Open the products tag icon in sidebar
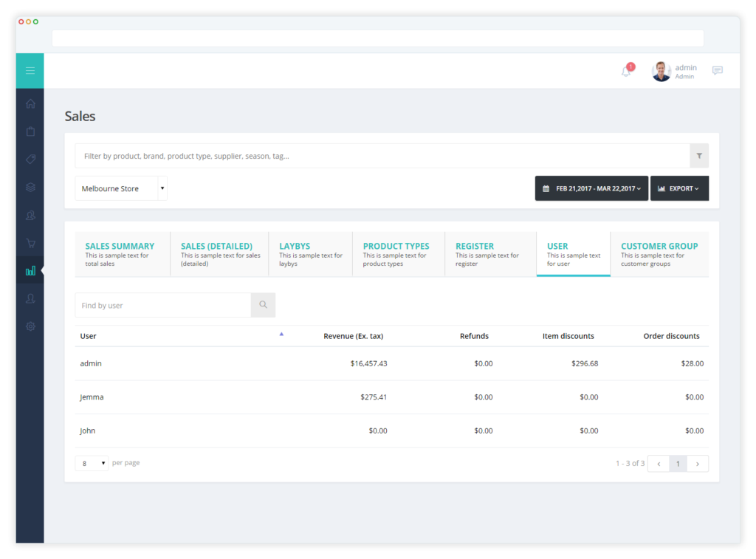 click(x=30, y=159)
